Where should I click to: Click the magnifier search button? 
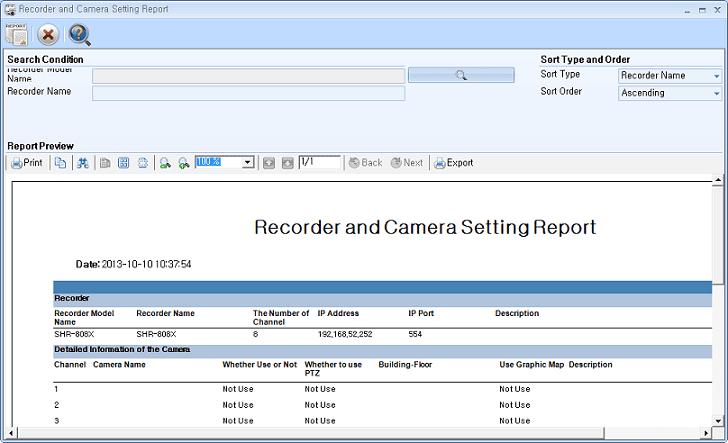pos(461,75)
